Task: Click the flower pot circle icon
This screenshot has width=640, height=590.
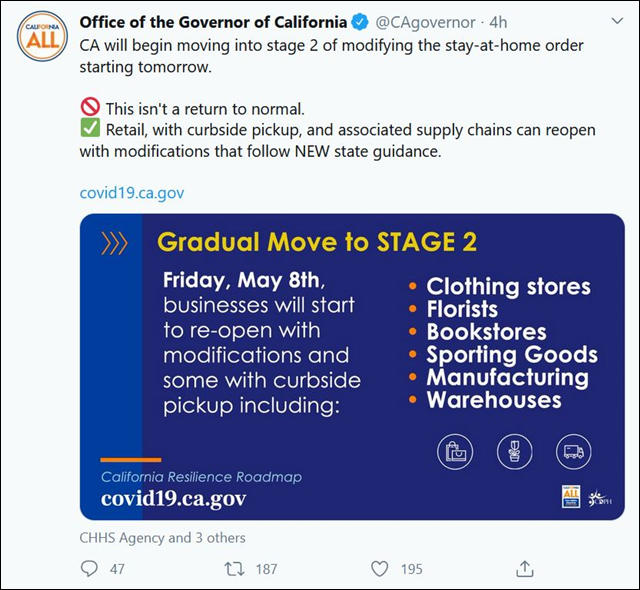Action: coord(514,452)
